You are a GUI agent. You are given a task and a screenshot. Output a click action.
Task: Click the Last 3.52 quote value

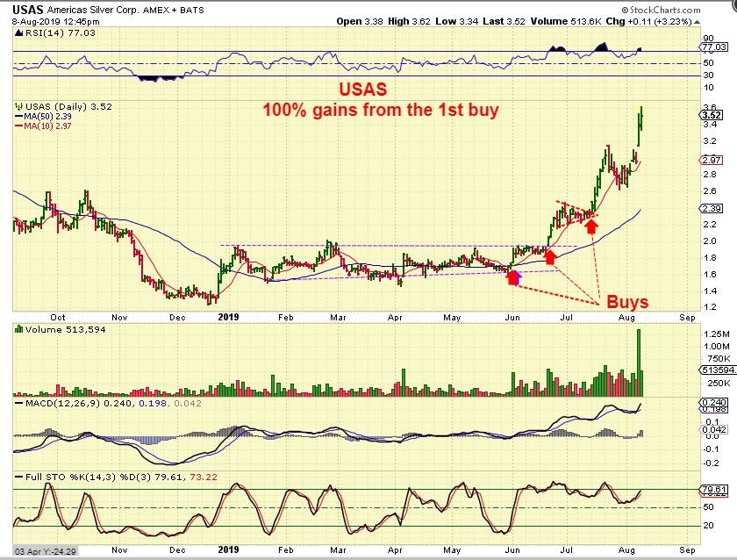504,21
